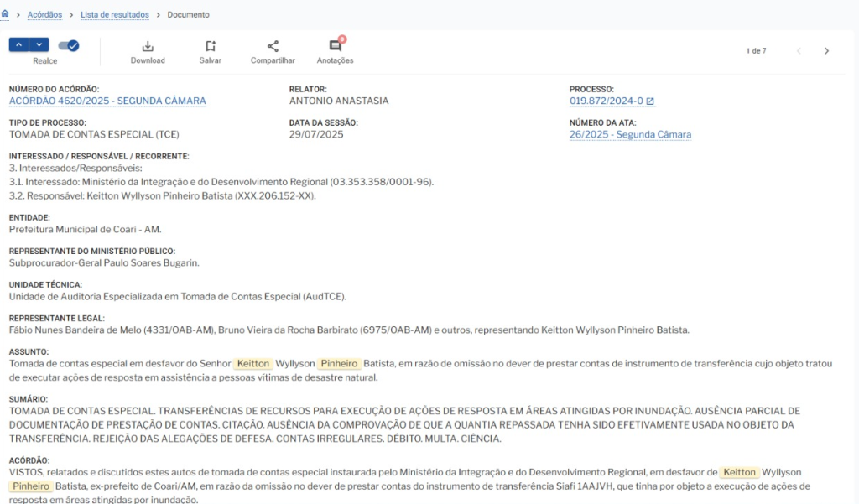The height and width of the screenshot is (504, 859).
Task: Go to next document in results
Action: (826, 51)
